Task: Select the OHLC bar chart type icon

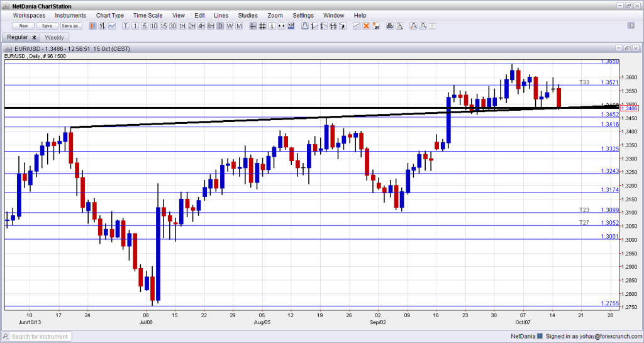Action: (103, 26)
